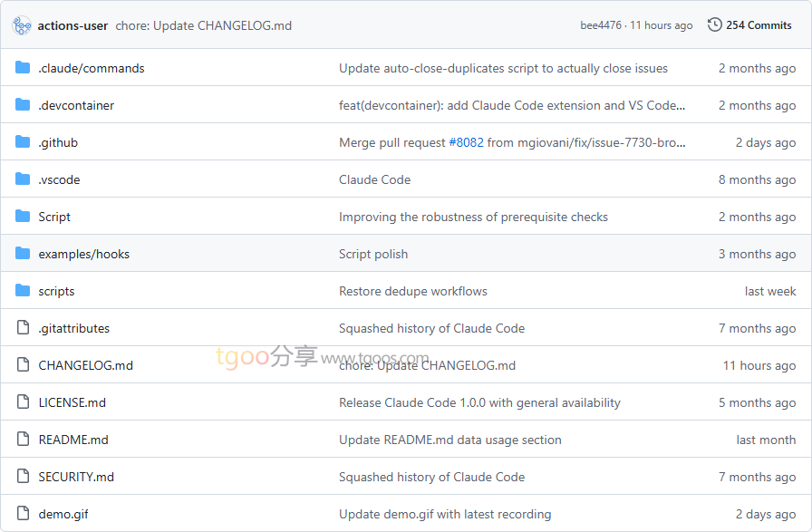The width and height of the screenshot is (812, 532).
Task: Click the scripts folder icon
Action: click(x=23, y=291)
